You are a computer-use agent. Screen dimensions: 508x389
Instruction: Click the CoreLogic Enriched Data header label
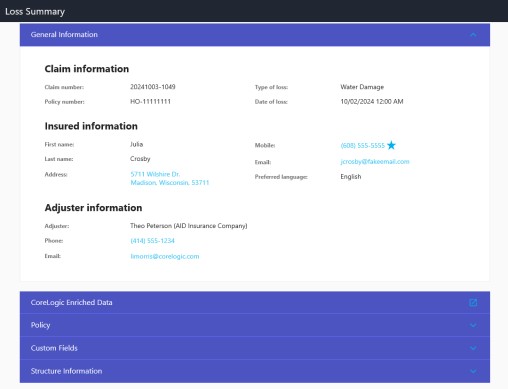point(71,302)
